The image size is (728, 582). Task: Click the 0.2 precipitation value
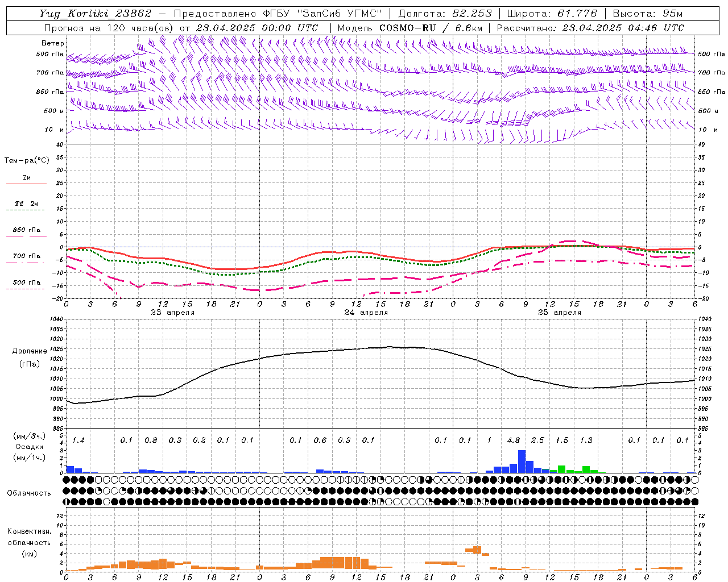[199, 440]
